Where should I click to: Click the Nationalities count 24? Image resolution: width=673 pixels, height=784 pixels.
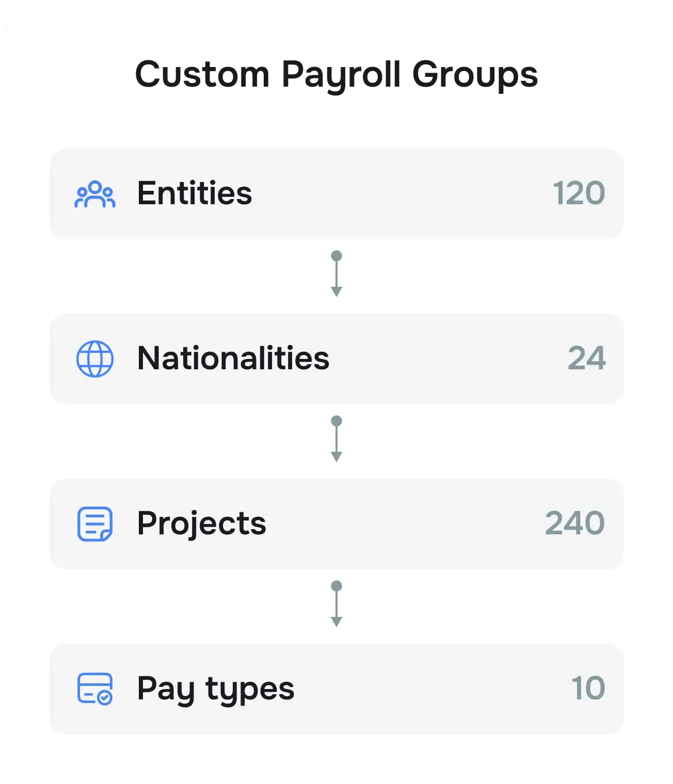(x=587, y=358)
